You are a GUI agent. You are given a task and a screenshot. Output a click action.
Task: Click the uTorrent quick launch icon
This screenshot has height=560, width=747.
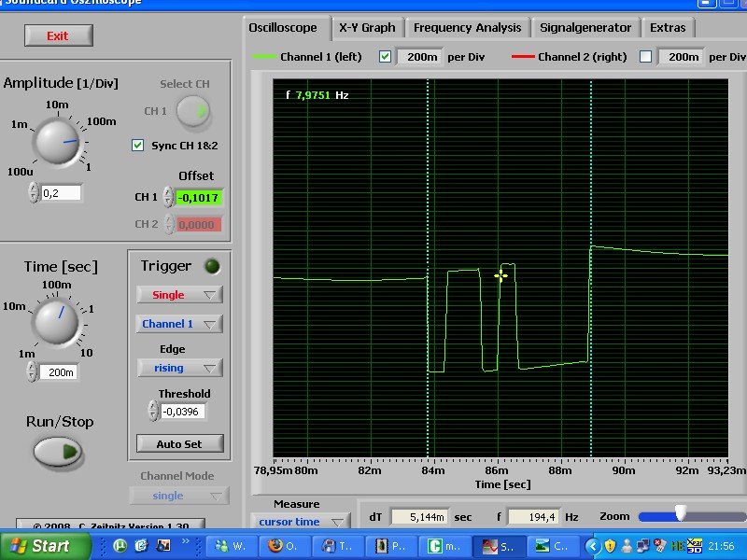[x=120, y=546]
